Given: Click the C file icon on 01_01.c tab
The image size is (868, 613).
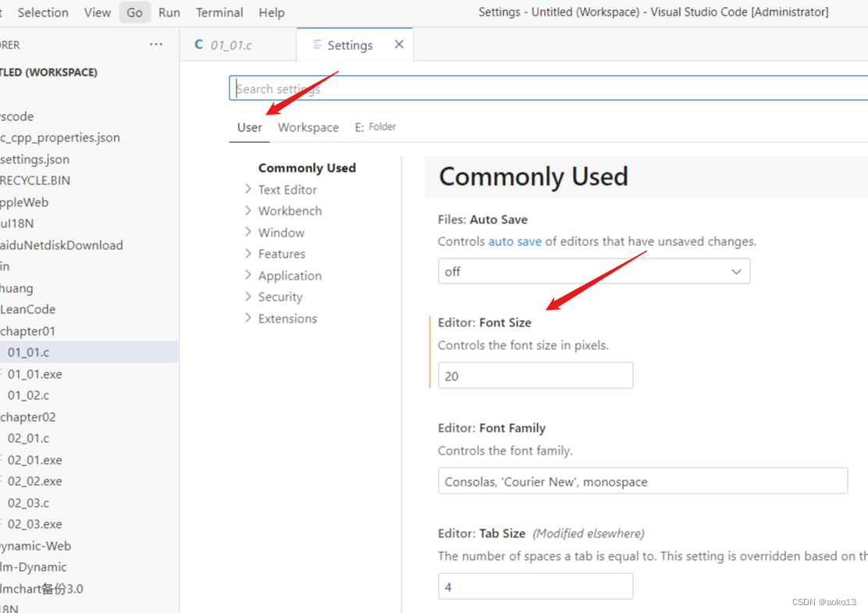Looking at the screenshot, I should click(x=199, y=45).
